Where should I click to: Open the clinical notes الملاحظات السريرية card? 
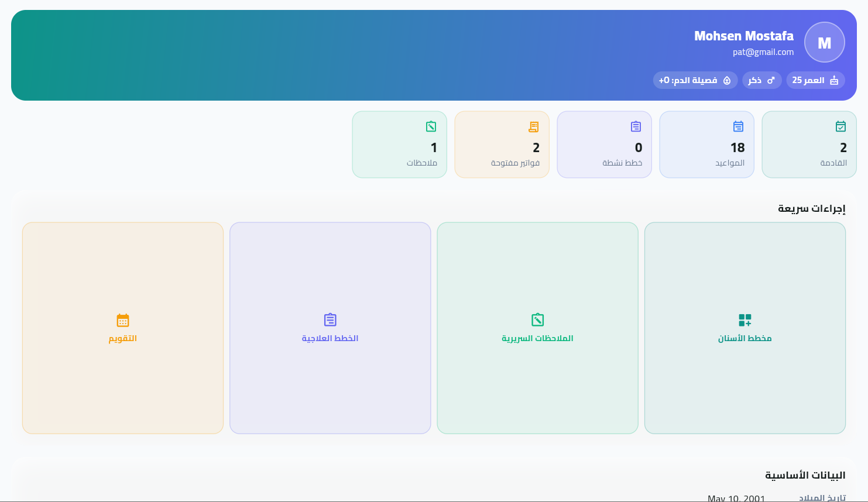537,328
